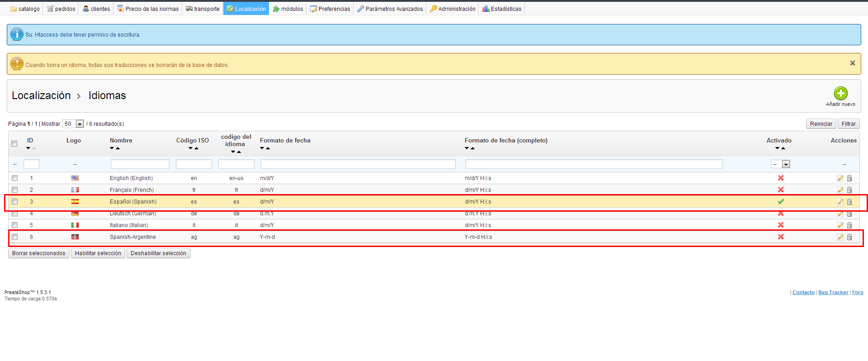The image size is (868, 361).
Task: Open the módulos menu
Action: [x=288, y=9]
